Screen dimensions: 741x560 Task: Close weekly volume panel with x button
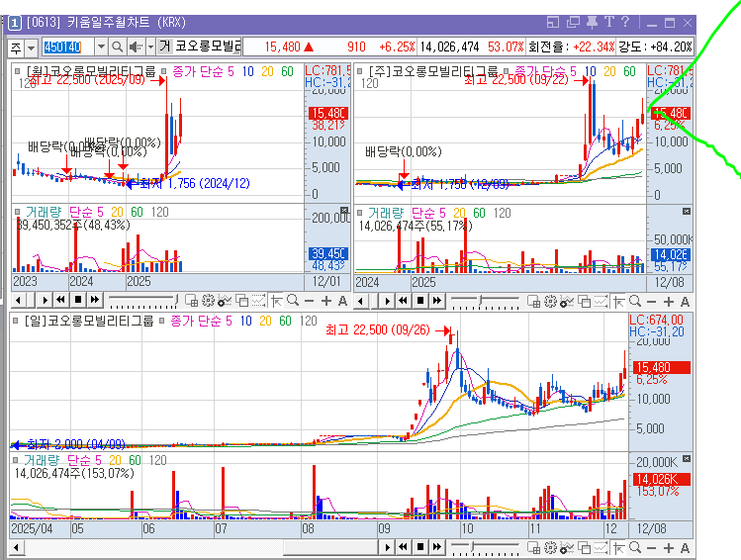click(x=687, y=211)
